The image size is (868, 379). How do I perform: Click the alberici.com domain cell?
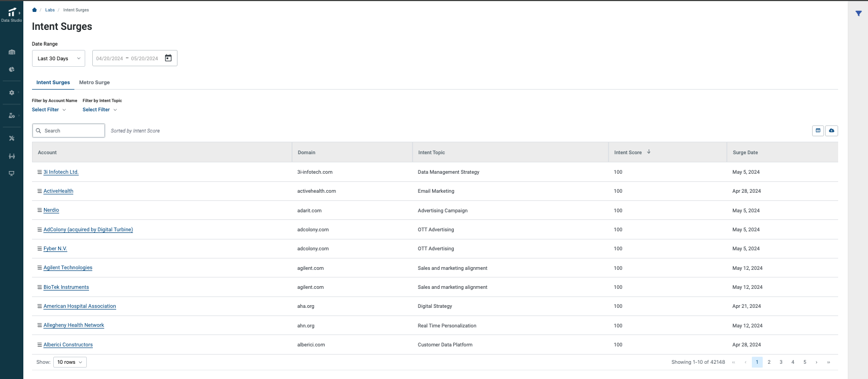coord(311,345)
